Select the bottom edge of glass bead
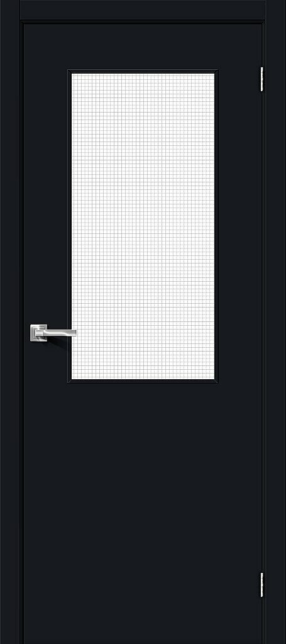The height and width of the screenshot is (644, 286). 143,381
